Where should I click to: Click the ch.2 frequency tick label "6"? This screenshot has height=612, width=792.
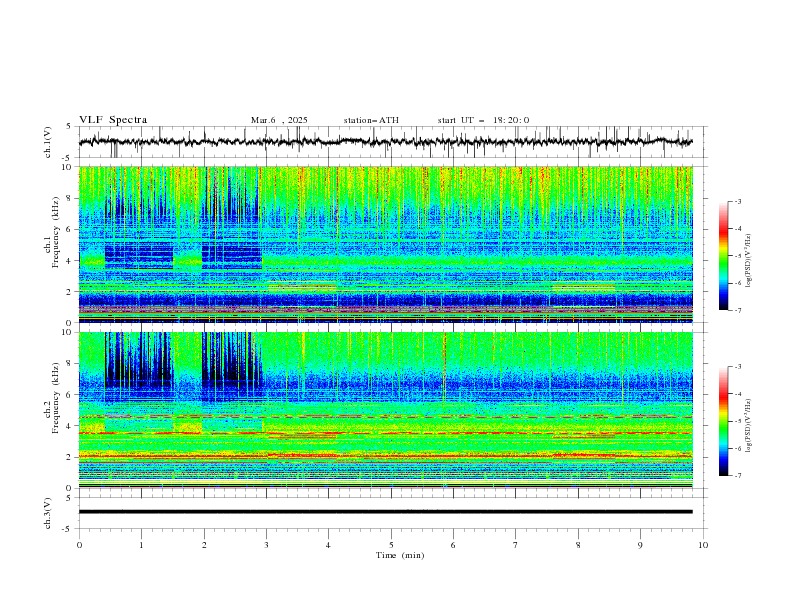[71, 395]
